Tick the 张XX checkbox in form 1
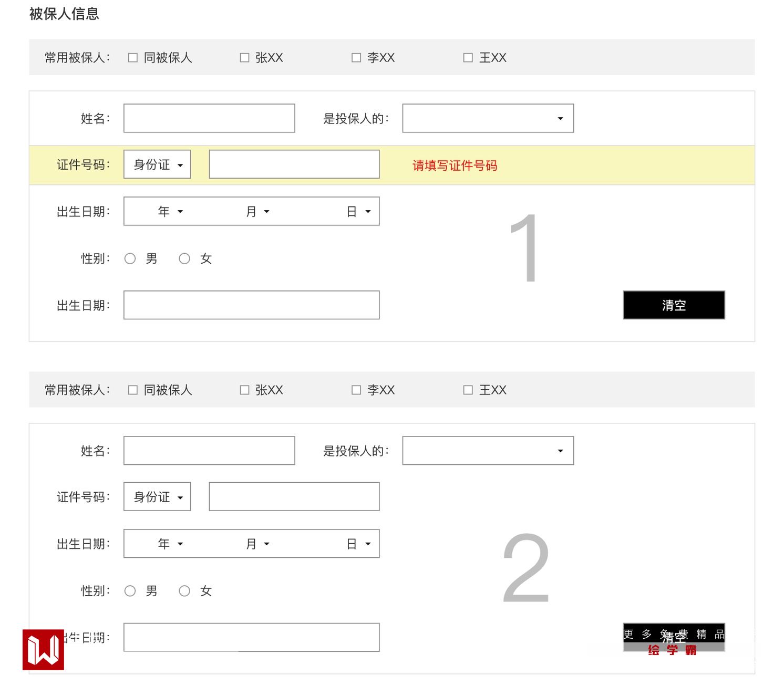784x686 pixels. (244, 58)
